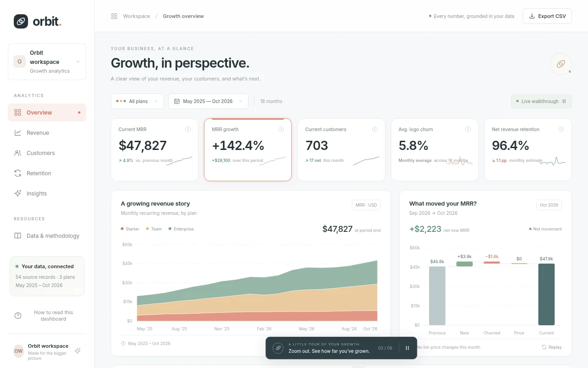Open info icon on MRR growth card
Image resolution: width=588 pixels, height=368 pixels.
[x=281, y=129]
